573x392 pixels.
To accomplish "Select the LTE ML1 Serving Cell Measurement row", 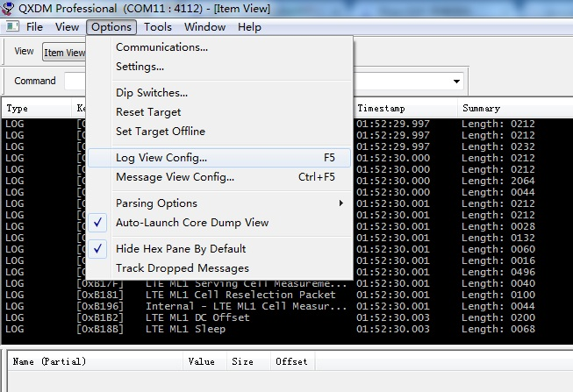I will point(286,283).
